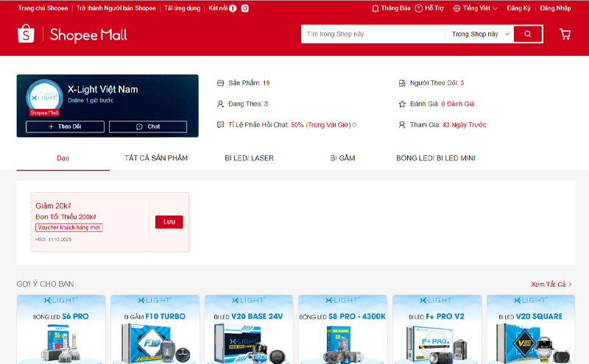Click Đăng Nhập login link
The height and width of the screenshot is (364, 589).
tap(555, 8)
